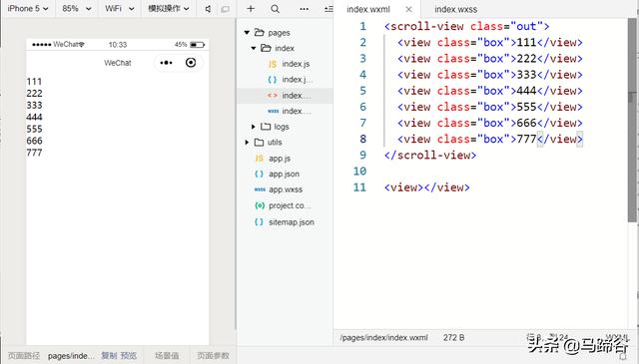Click the logs folder icon
639x364 pixels.
coord(266,127)
